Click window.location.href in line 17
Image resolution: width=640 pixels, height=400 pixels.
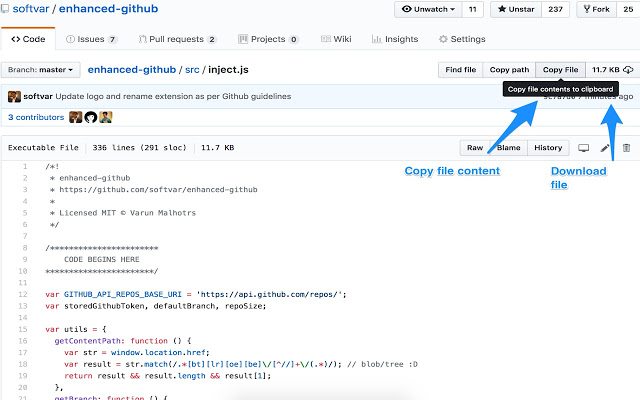tap(159, 353)
